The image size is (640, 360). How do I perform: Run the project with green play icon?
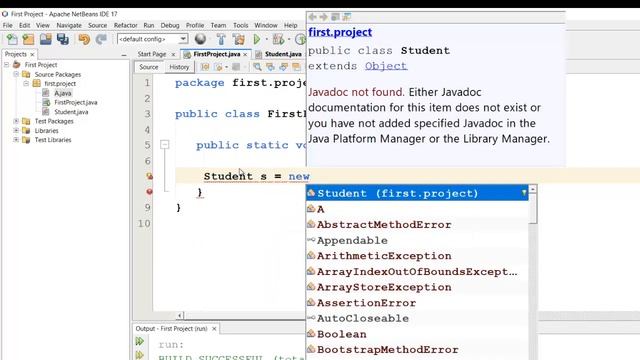[257, 39]
